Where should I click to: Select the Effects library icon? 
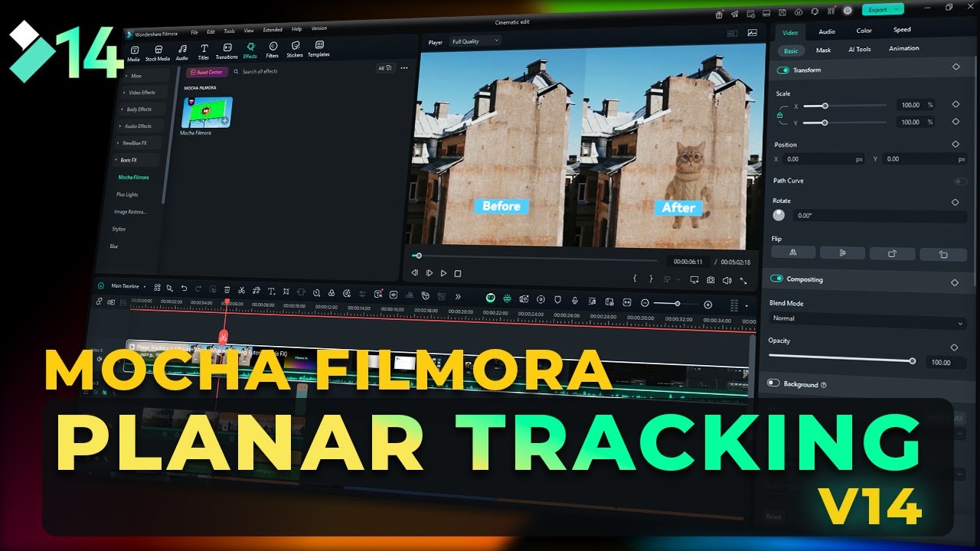coord(250,47)
